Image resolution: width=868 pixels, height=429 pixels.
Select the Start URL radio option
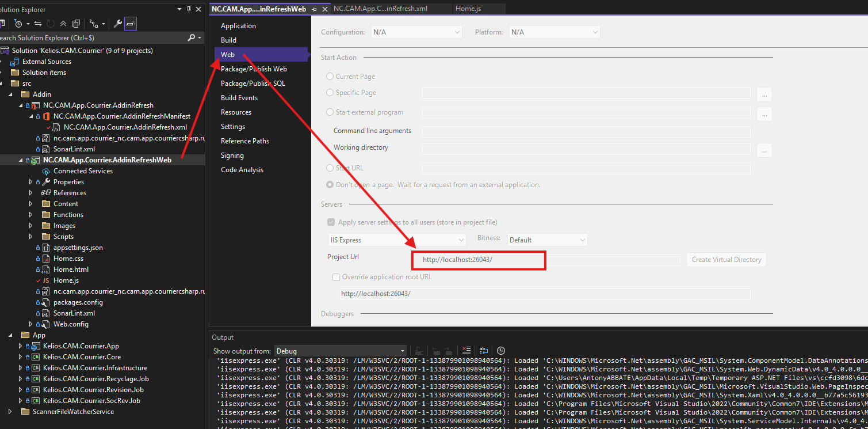click(330, 168)
